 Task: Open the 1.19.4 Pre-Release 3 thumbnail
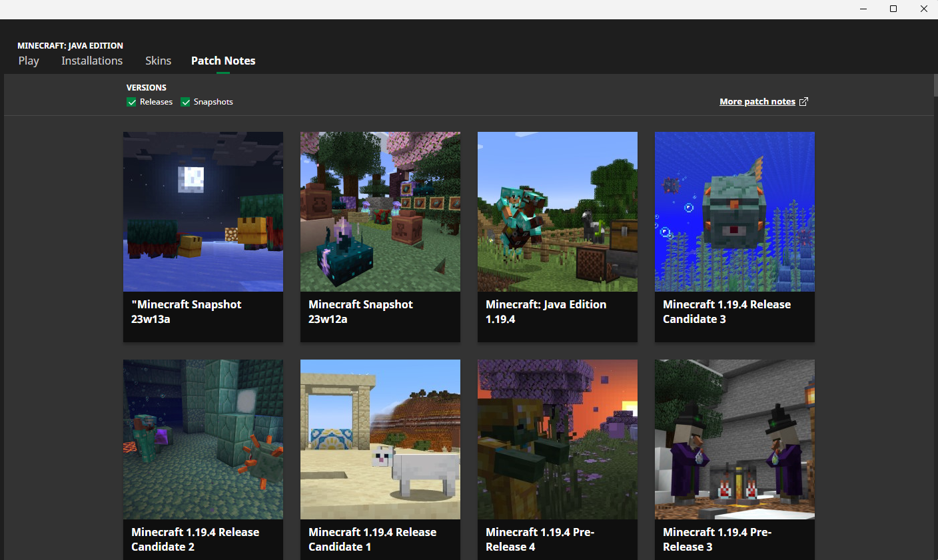pyautogui.click(x=735, y=439)
